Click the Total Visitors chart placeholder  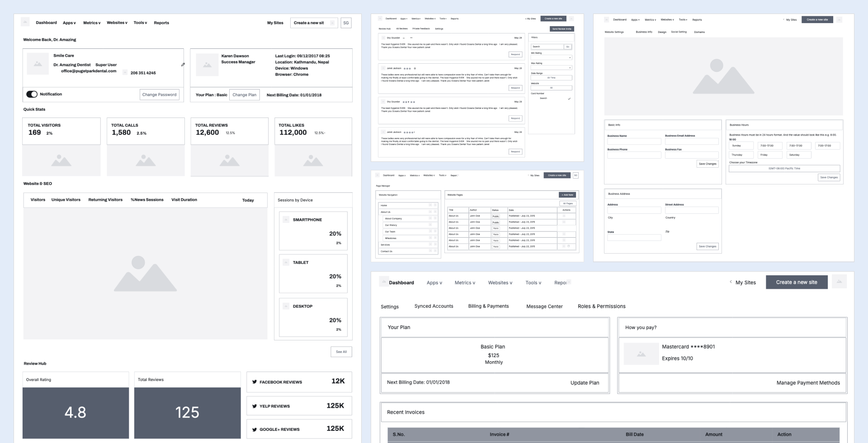tap(61, 160)
